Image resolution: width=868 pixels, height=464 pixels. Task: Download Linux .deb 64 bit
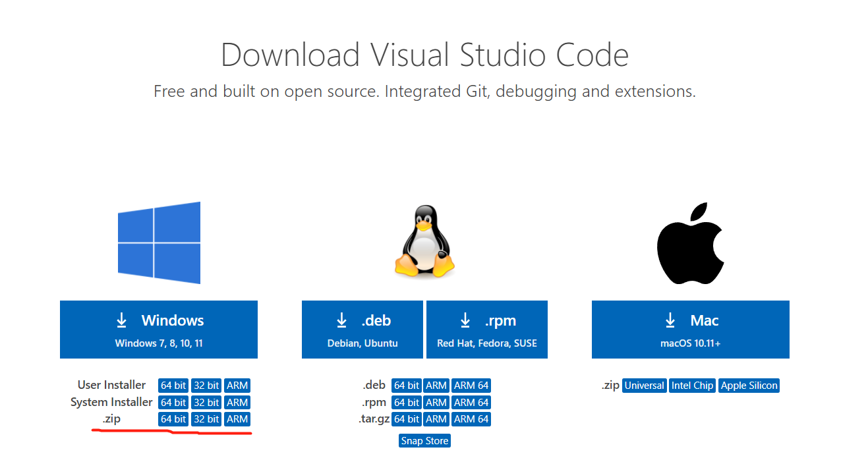(407, 386)
